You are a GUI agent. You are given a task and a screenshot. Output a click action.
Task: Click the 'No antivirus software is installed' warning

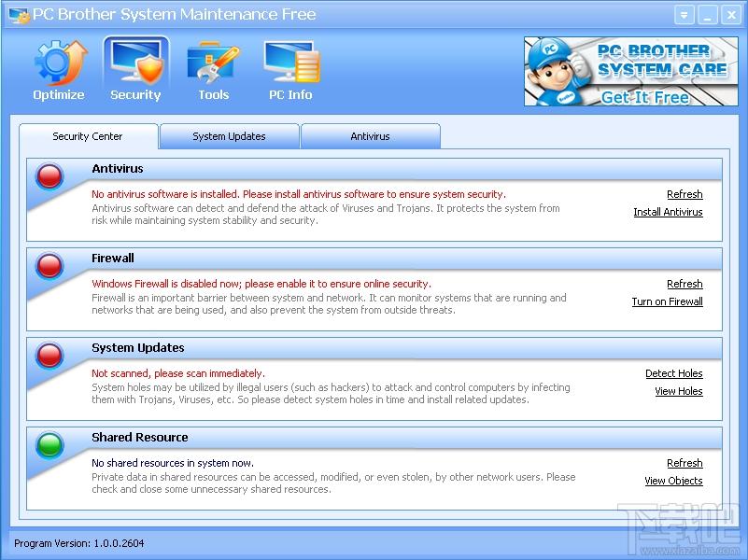[x=299, y=194]
